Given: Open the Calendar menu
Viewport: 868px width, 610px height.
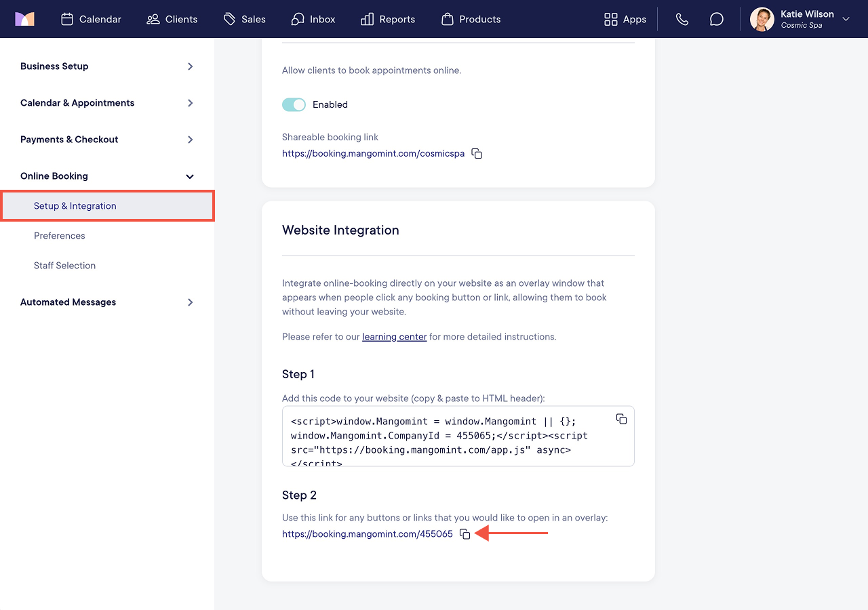Looking at the screenshot, I should tap(100, 19).
